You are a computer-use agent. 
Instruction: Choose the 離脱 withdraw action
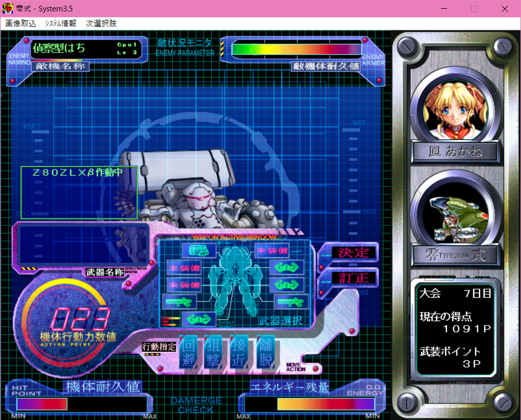click(265, 352)
